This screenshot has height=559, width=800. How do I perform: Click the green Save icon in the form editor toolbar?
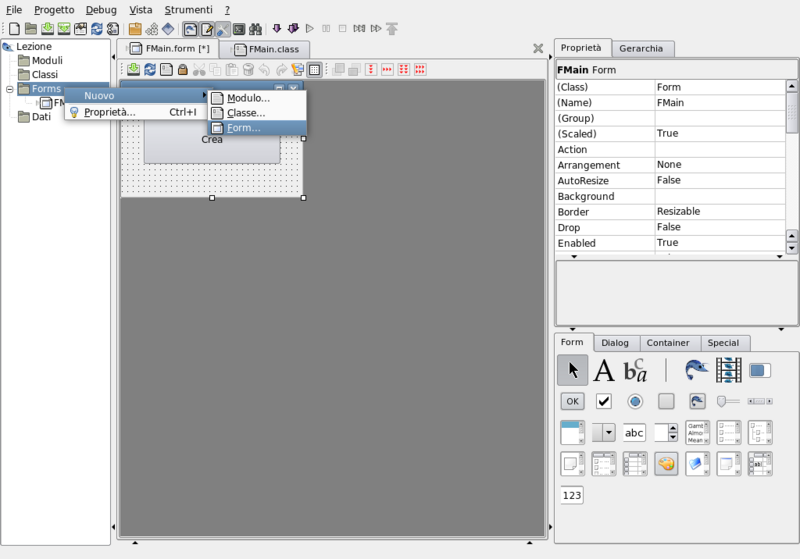pyautogui.click(x=134, y=69)
